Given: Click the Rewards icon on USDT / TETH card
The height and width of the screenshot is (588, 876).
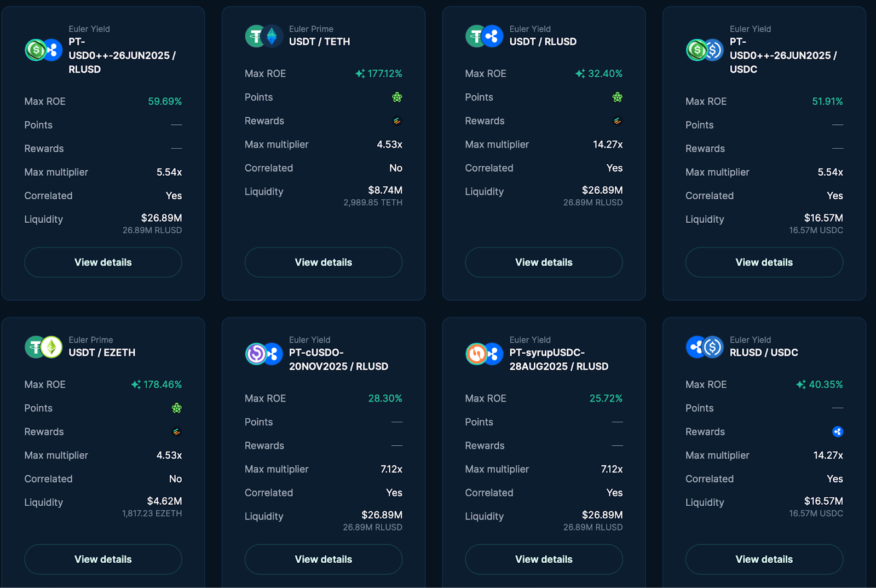Looking at the screenshot, I should (397, 121).
